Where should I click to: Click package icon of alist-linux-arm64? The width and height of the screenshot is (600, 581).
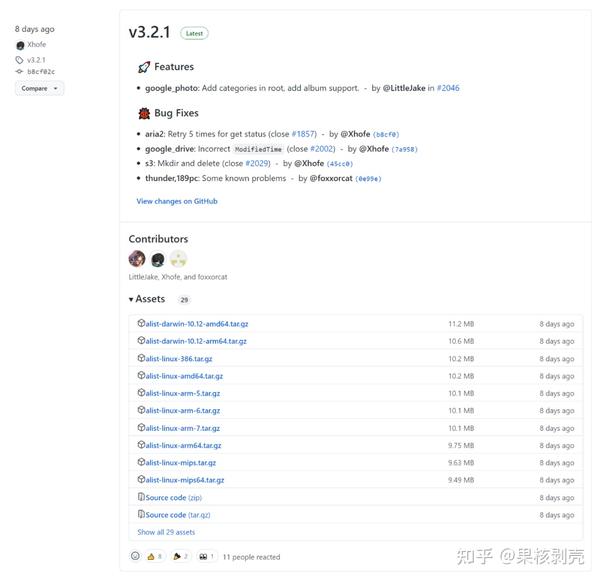[x=141, y=444]
